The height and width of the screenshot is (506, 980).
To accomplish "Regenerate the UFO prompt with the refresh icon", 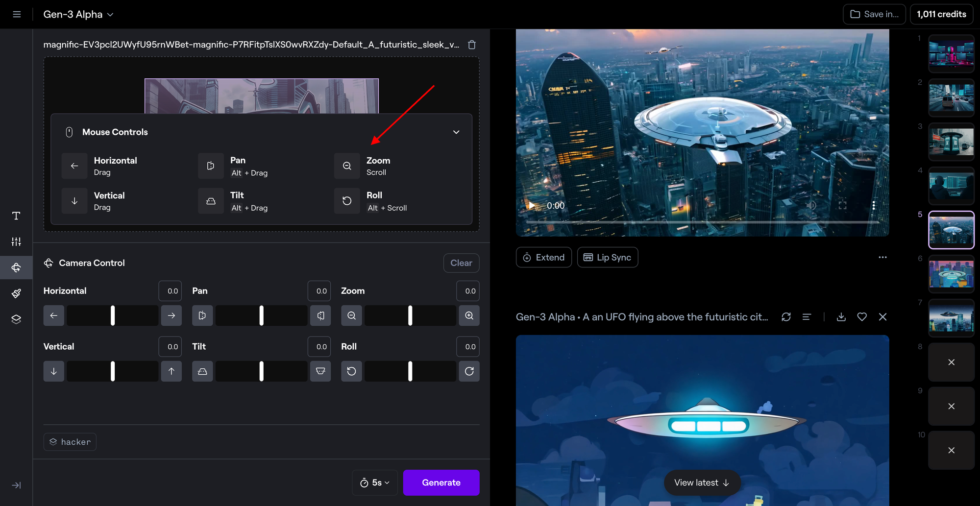I will pos(786,316).
